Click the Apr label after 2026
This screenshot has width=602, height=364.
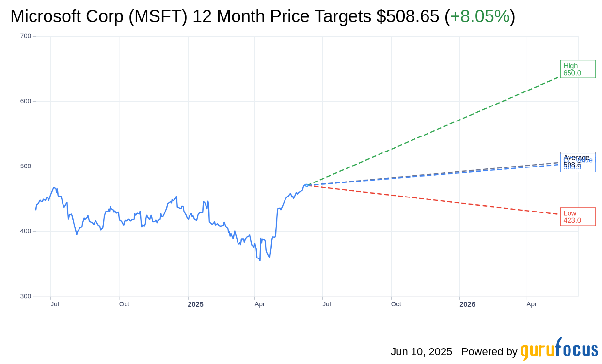point(532,304)
